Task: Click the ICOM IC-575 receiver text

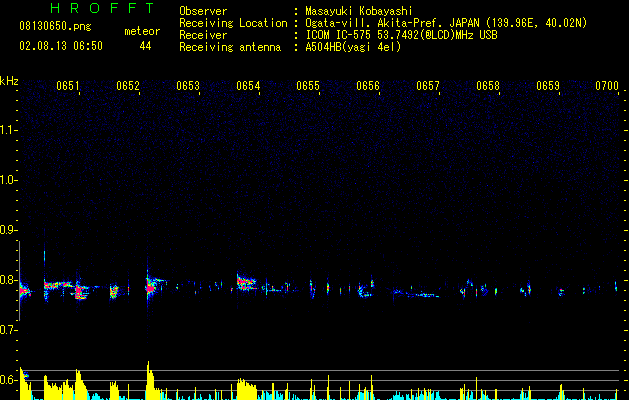Action: pos(401,35)
